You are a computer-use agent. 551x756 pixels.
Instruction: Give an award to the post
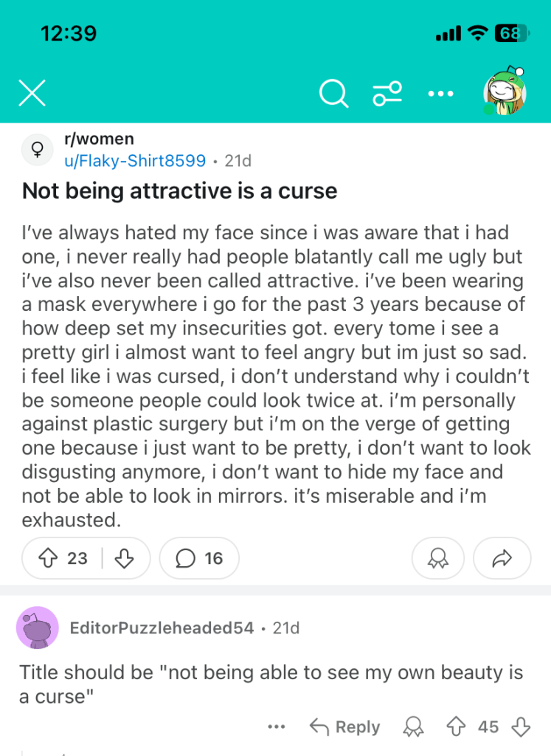tap(437, 558)
